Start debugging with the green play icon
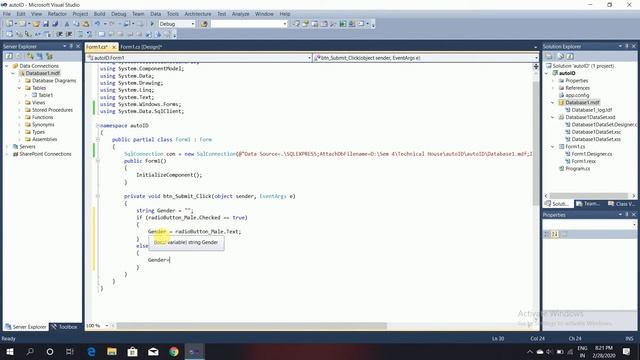 point(152,24)
